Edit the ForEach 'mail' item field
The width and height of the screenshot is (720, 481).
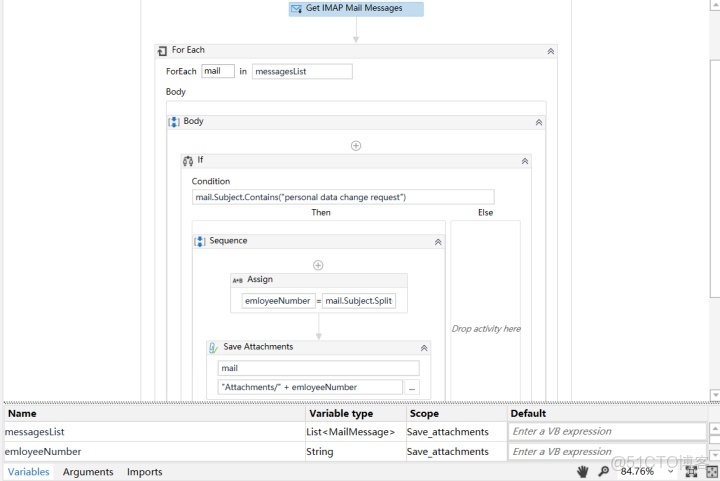pyautogui.click(x=218, y=71)
